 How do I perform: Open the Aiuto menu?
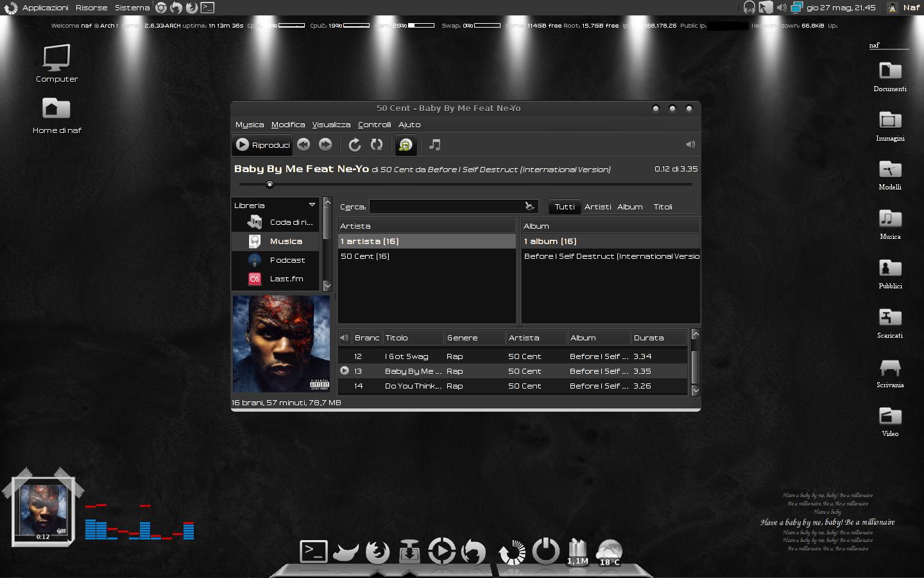[409, 125]
